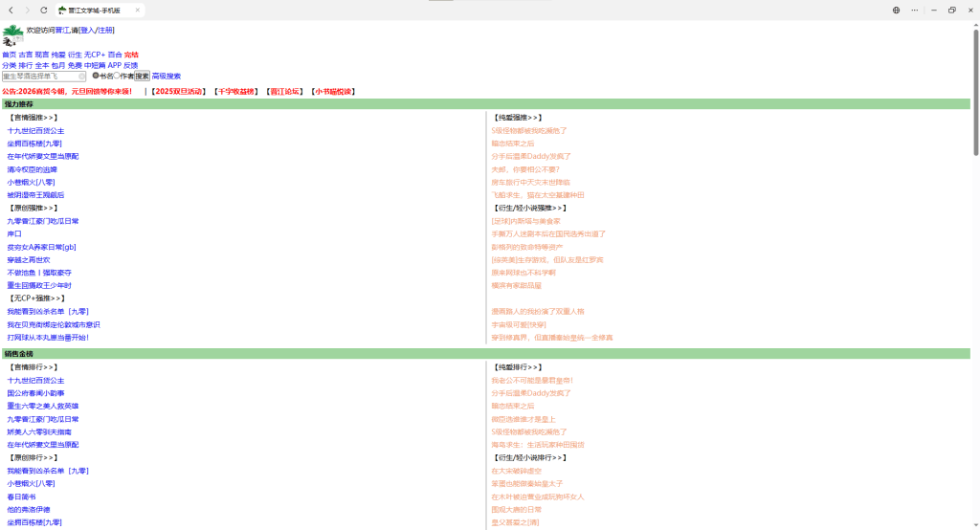Select the 书名 radio button

point(96,76)
